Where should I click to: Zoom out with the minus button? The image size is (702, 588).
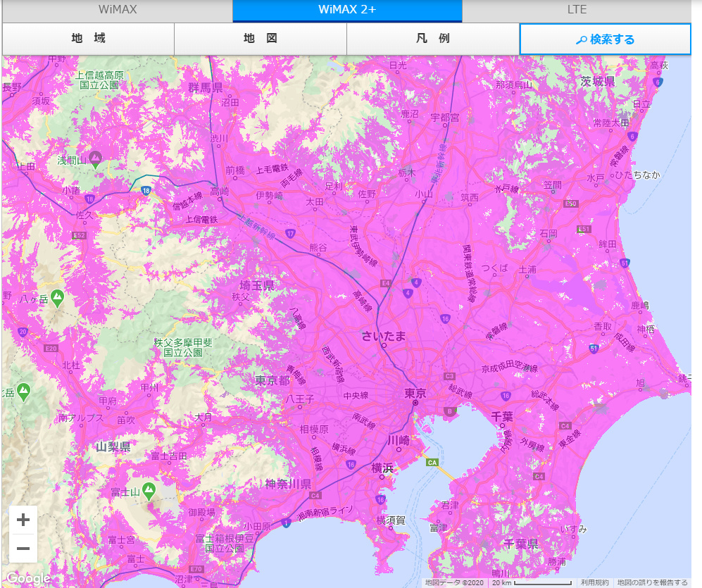coord(23,548)
